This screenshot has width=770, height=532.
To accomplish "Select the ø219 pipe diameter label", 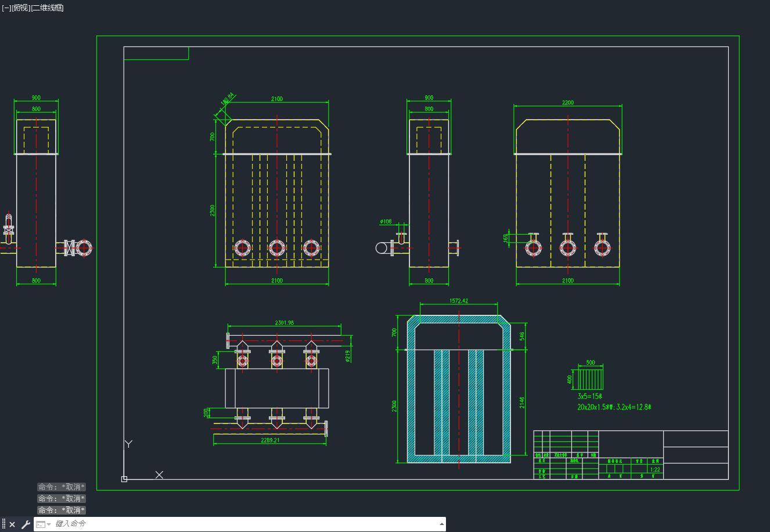I will tap(348, 355).
